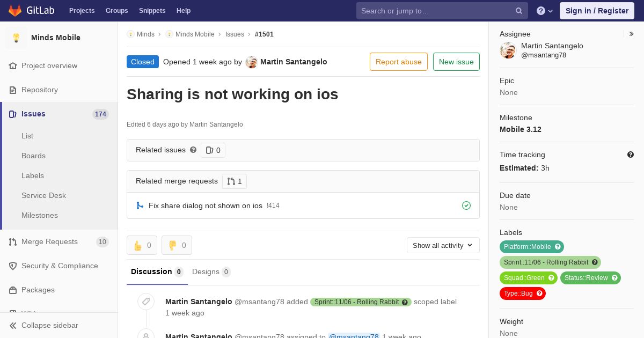The height and width of the screenshot is (338, 644).
Task: Switch to the Discussion tab
Action: point(157,272)
